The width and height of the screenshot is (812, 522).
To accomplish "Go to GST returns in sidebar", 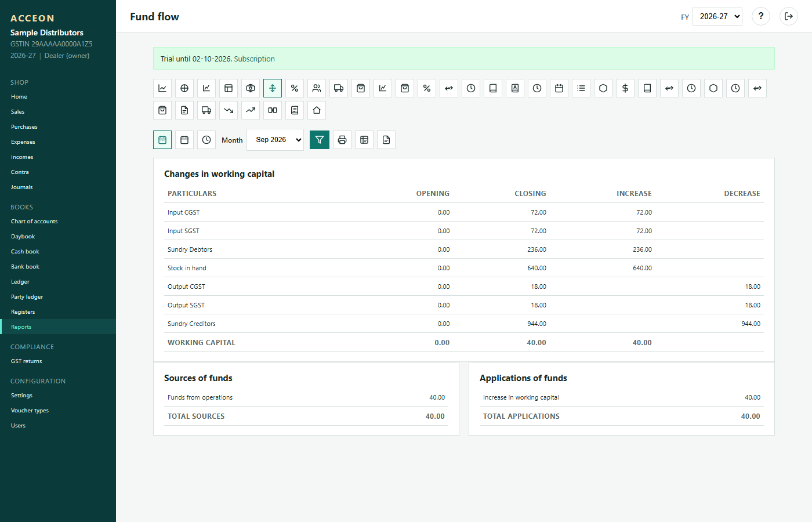I will pyautogui.click(x=27, y=361).
